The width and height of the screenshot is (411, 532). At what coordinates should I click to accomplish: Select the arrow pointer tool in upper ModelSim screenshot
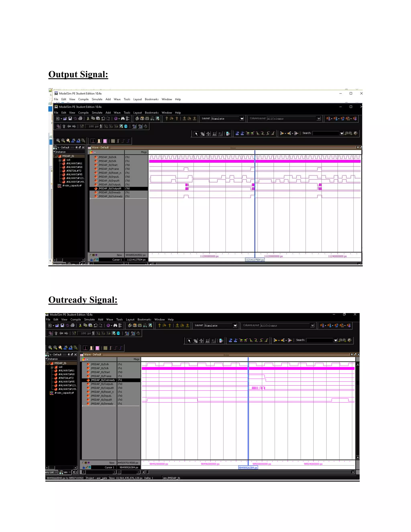tap(196, 134)
